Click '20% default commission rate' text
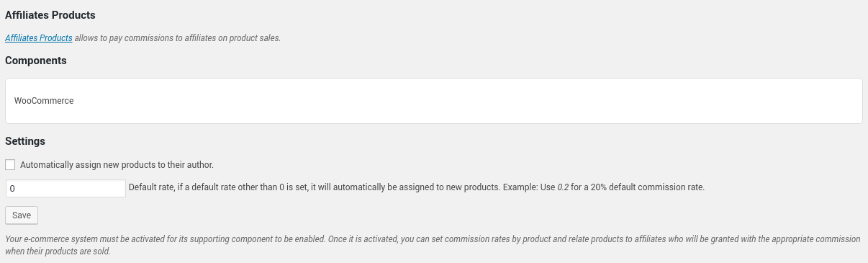Screen dimensions: 868x263 click(x=646, y=187)
